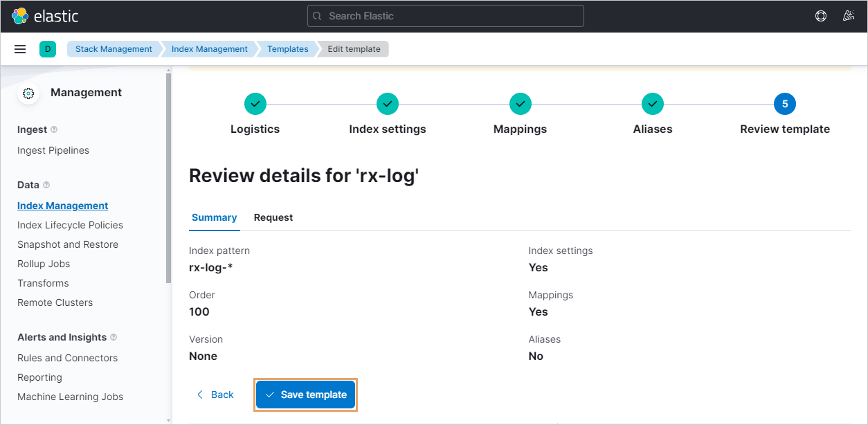Viewport: 868px width, 425px height.
Task: Click the Ingest section info icon
Action: pyautogui.click(x=55, y=129)
